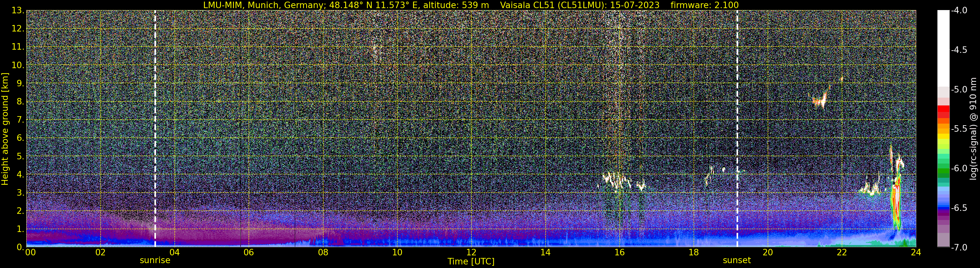980x268 pixels.
Task: Click the "log(rc-signal) @ 910 nm" colorbar label
Action: [x=973, y=129]
